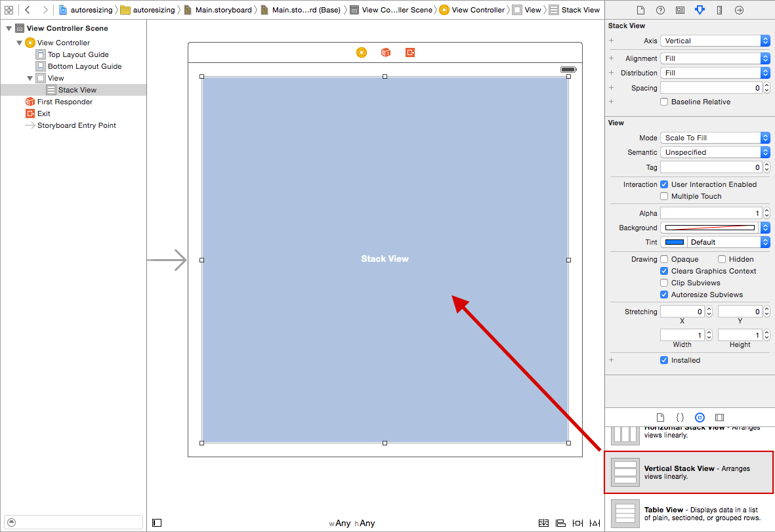Select Stack View in breadcrumb bar
The image size is (775, 532).
pyautogui.click(x=574, y=10)
